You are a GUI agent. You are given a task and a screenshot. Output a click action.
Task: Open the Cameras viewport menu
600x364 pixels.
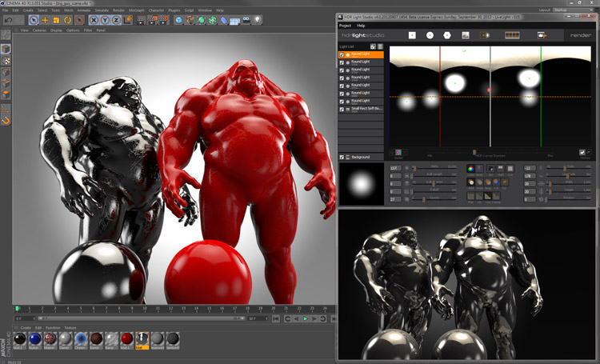[40, 30]
